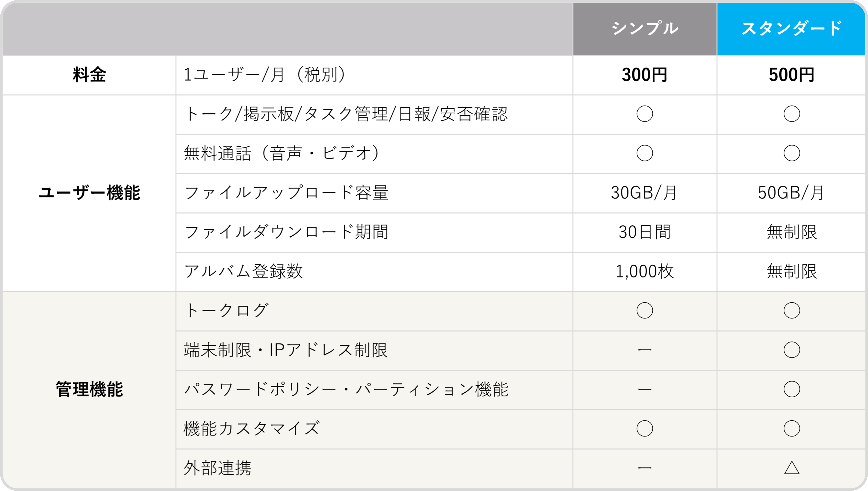The width and height of the screenshot is (868, 491).
Task: Click the 50GB/月 upload capacity cell
Action: point(791,193)
